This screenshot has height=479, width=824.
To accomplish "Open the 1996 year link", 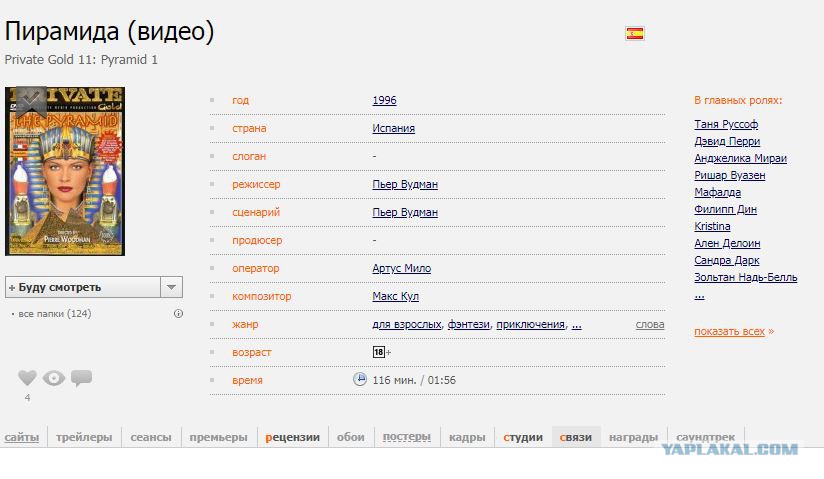I will point(384,100).
